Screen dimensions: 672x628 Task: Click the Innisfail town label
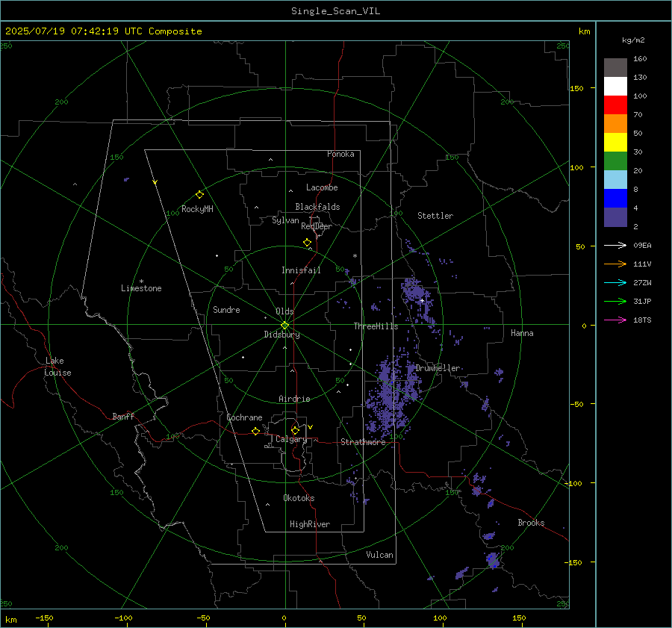tap(301, 270)
